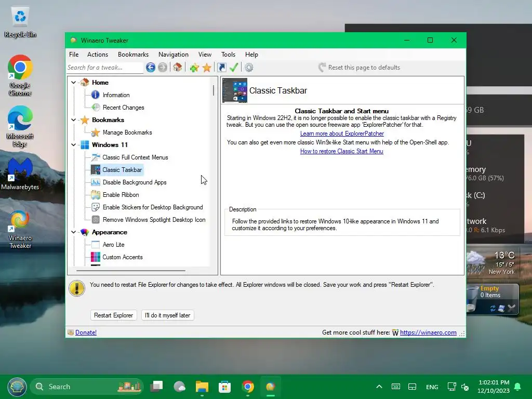
Task: Select Enable Ribbon tree item
Action: [121, 195]
